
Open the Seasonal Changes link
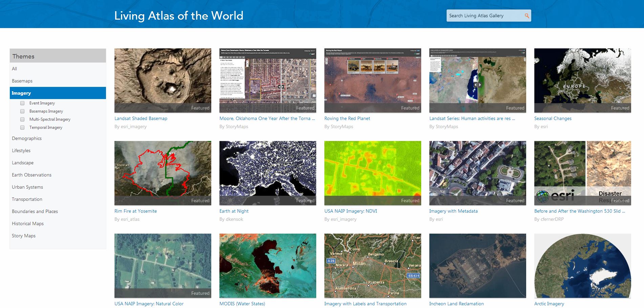point(553,118)
